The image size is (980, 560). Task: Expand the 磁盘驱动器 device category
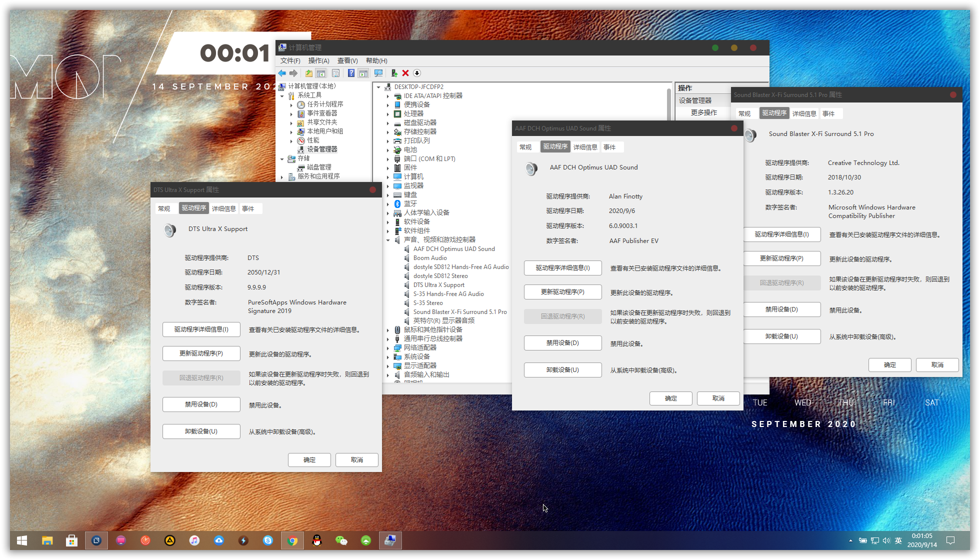(388, 123)
